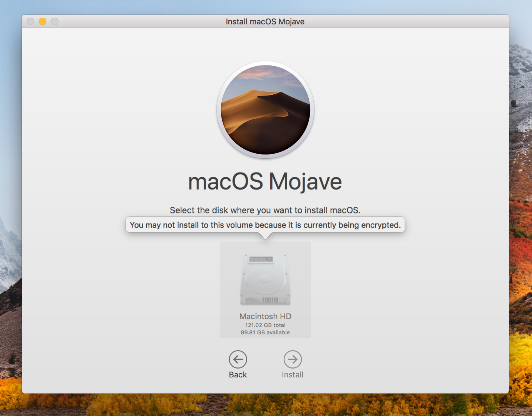Click the macOS Mojave desert logo
This screenshot has width=532, height=416.
pos(265,110)
